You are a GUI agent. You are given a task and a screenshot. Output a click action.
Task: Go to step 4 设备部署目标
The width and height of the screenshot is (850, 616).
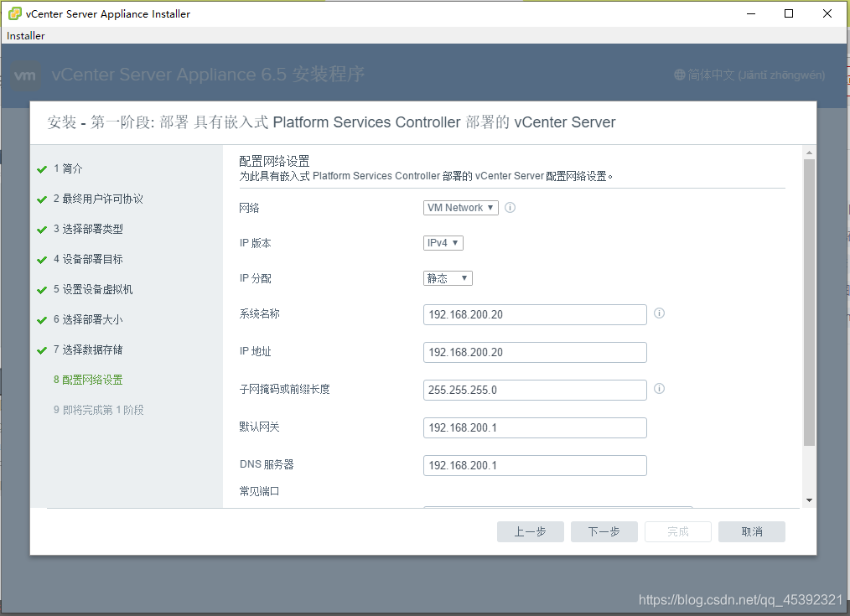[88, 259]
